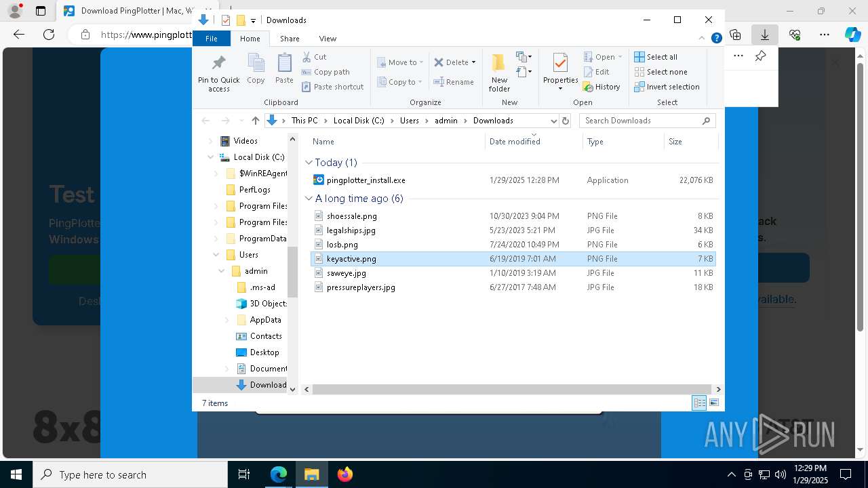
Task: Go up one folder level
Action: click(x=255, y=121)
